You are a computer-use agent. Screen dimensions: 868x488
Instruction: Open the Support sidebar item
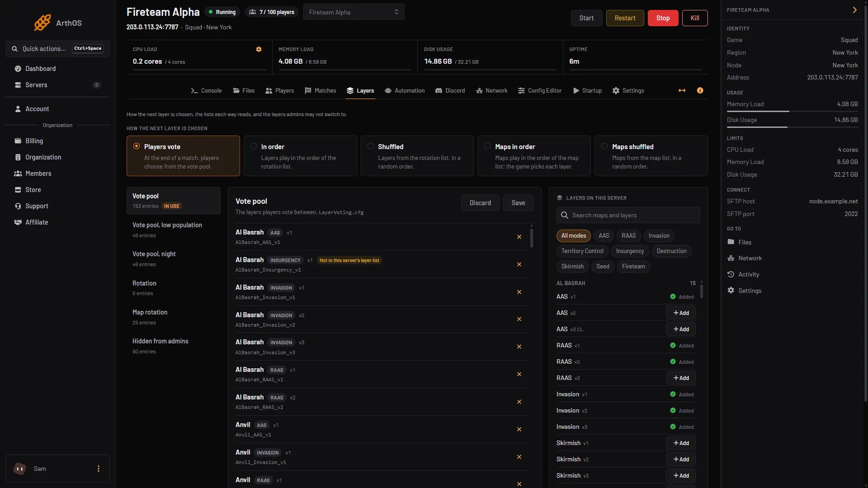(57, 206)
